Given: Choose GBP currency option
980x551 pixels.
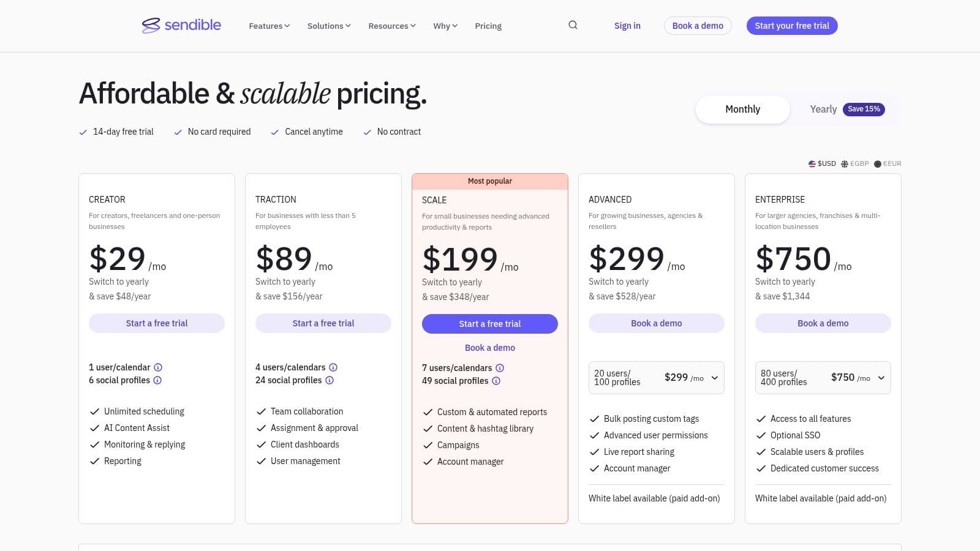Looking at the screenshot, I should (x=855, y=163).
